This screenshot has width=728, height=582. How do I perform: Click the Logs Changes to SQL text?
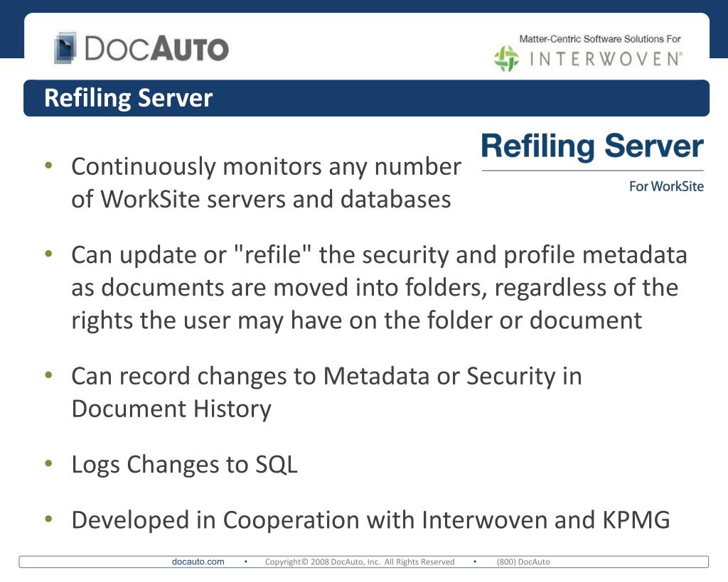tap(184, 465)
